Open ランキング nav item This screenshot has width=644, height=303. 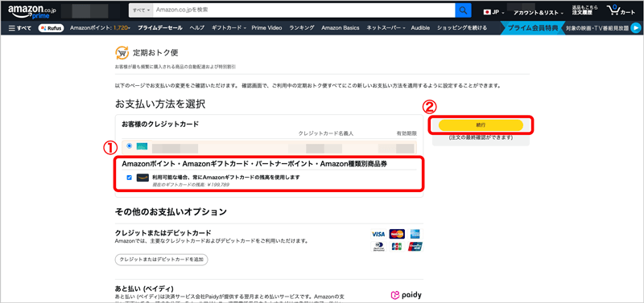302,28
